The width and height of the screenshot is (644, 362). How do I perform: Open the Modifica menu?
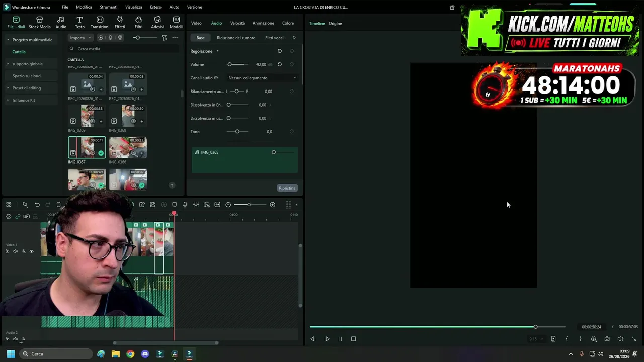tap(84, 7)
